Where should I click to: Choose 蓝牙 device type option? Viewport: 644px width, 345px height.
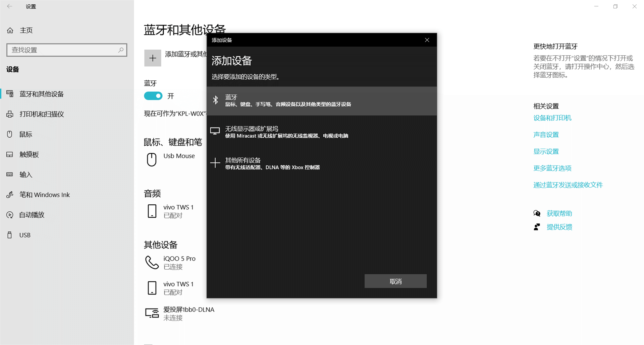tap(322, 101)
